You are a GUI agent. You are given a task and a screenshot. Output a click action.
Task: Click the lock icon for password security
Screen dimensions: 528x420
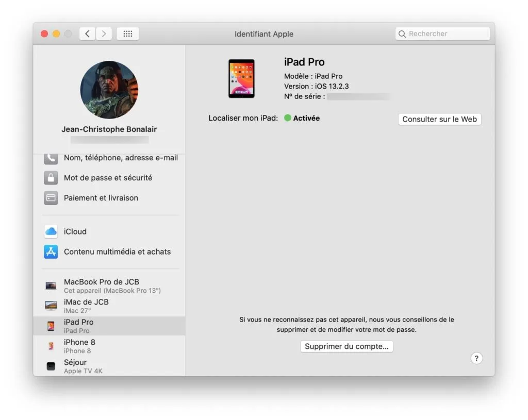click(51, 178)
